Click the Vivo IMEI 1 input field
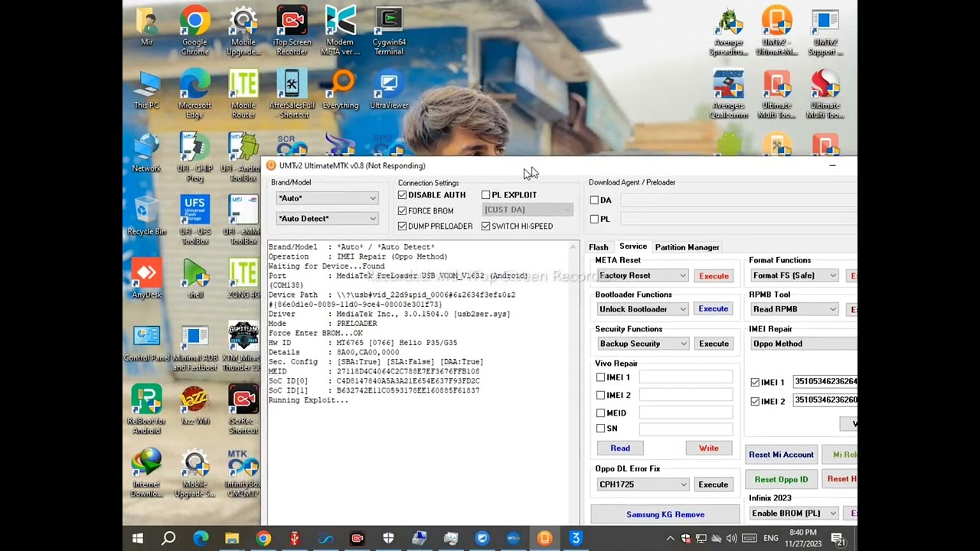 click(685, 377)
